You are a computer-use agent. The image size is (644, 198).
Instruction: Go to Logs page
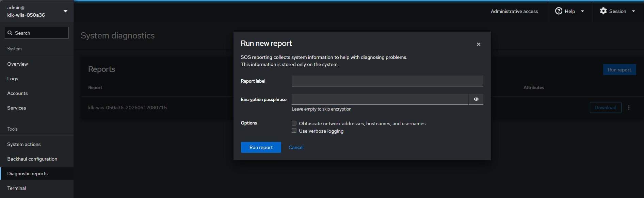[37, 79]
